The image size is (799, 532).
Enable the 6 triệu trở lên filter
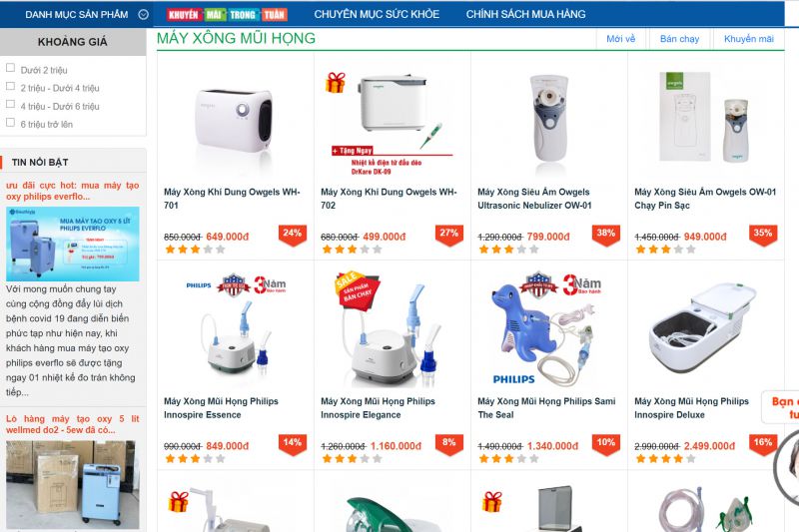tap(10, 122)
